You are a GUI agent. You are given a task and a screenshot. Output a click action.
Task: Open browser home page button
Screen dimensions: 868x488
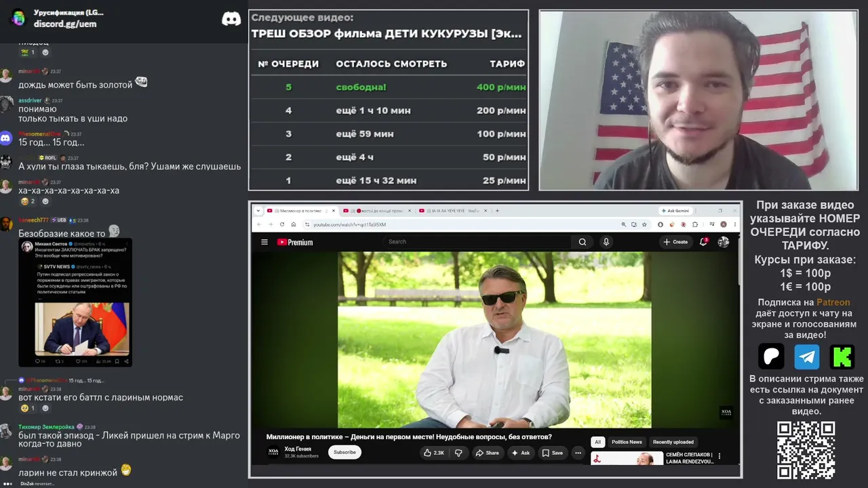(293, 224)
